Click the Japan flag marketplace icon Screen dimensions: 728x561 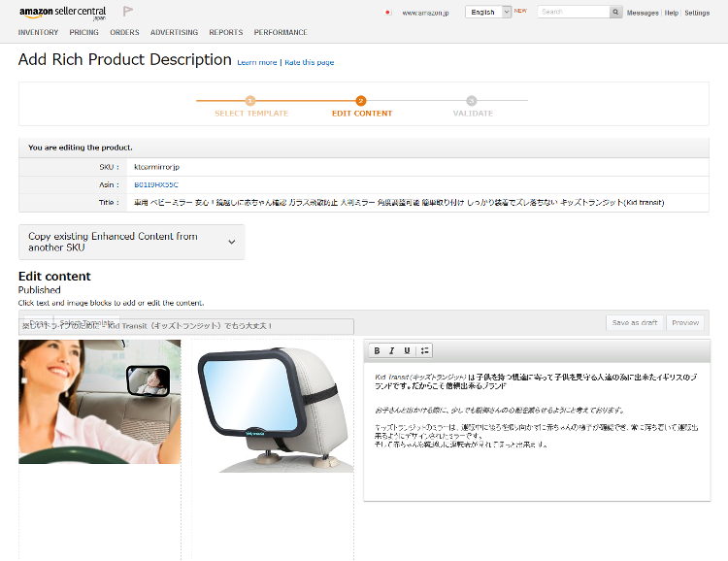point(387,13)
